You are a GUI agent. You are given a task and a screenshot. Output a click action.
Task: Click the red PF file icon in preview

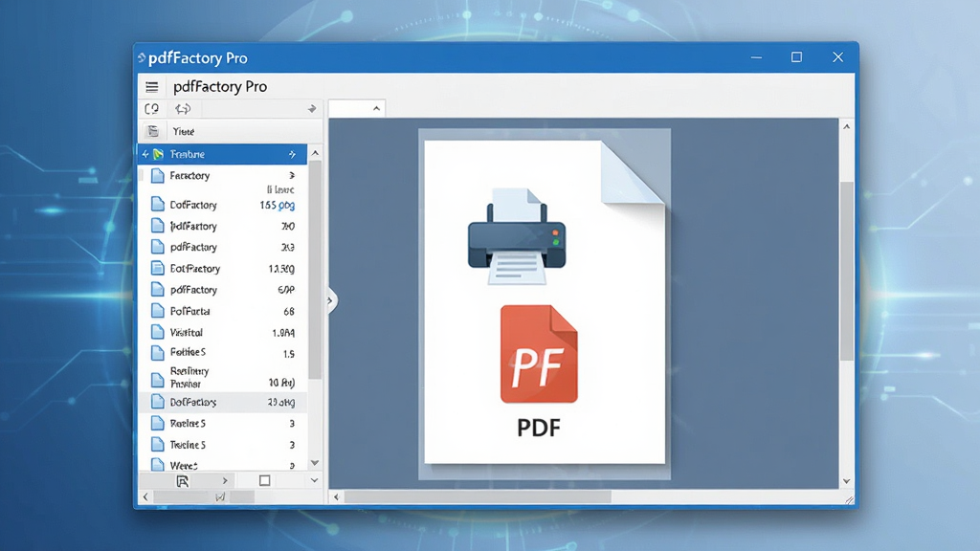pyautogui.click(x=539, y=354)
